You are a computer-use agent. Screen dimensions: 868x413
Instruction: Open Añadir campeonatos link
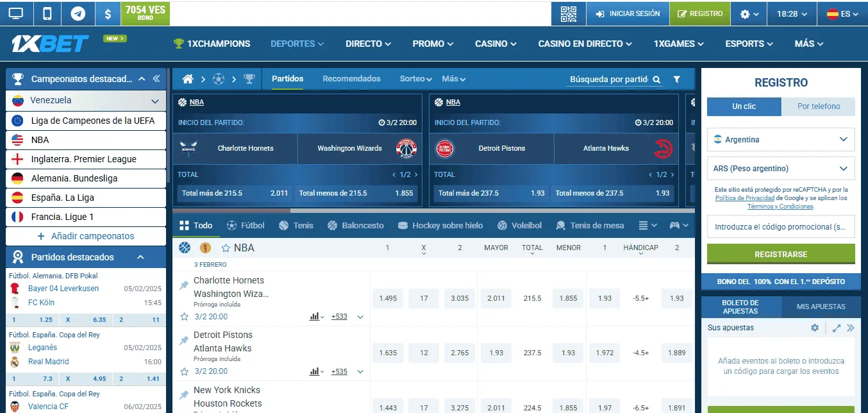(86, 236)
